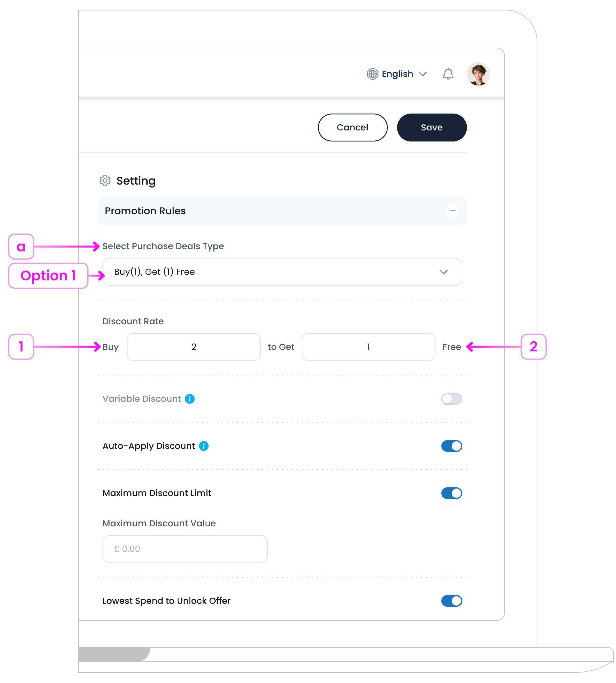Viewport: 616px width, 683px height.
Task: Collapse the Promotion Rules section
Action: tap(452, 211)
